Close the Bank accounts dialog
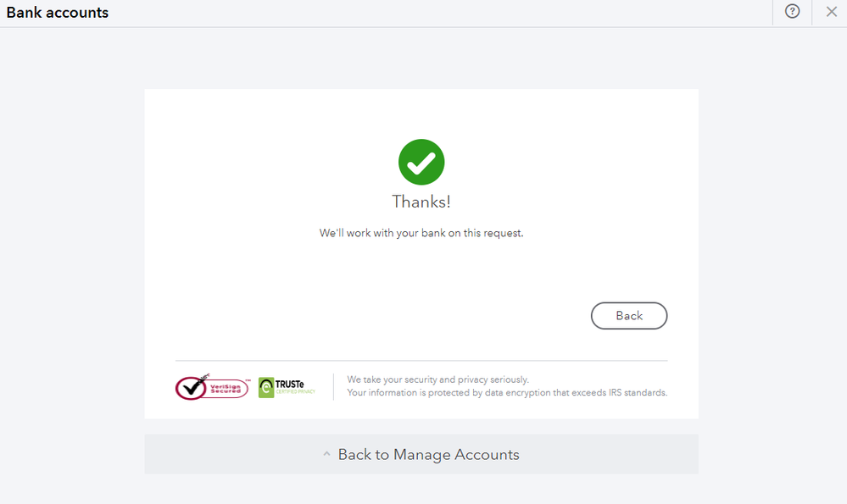This screenshot has height=504, width=847. click(x=831, y=12)
